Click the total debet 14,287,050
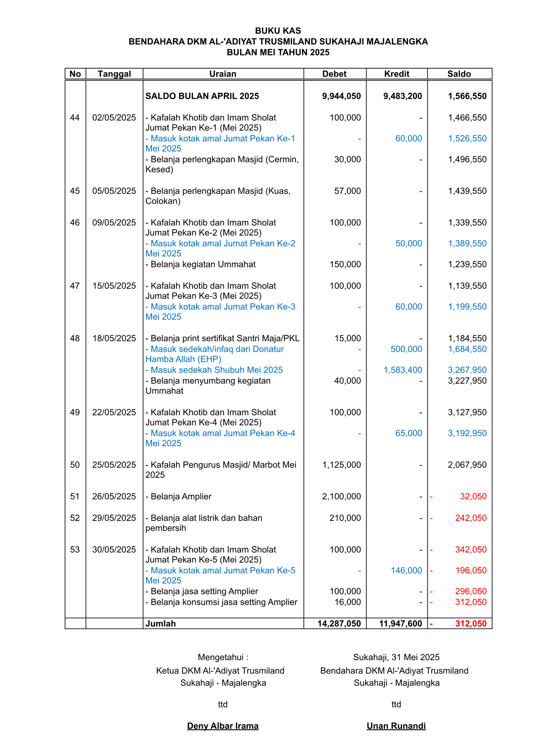 point(339,623)
